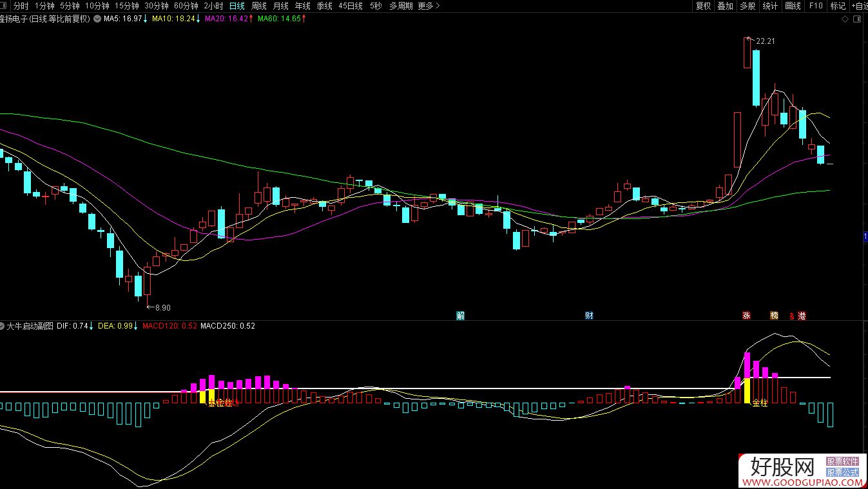Click the 港 marker icon
The height and width of the screenshot is (489, 868).
pyautogui.click(x=802, y=316)
